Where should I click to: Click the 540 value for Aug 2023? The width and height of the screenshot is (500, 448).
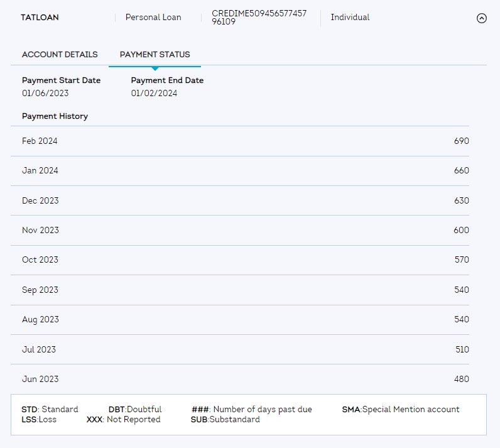coord(461,319)
